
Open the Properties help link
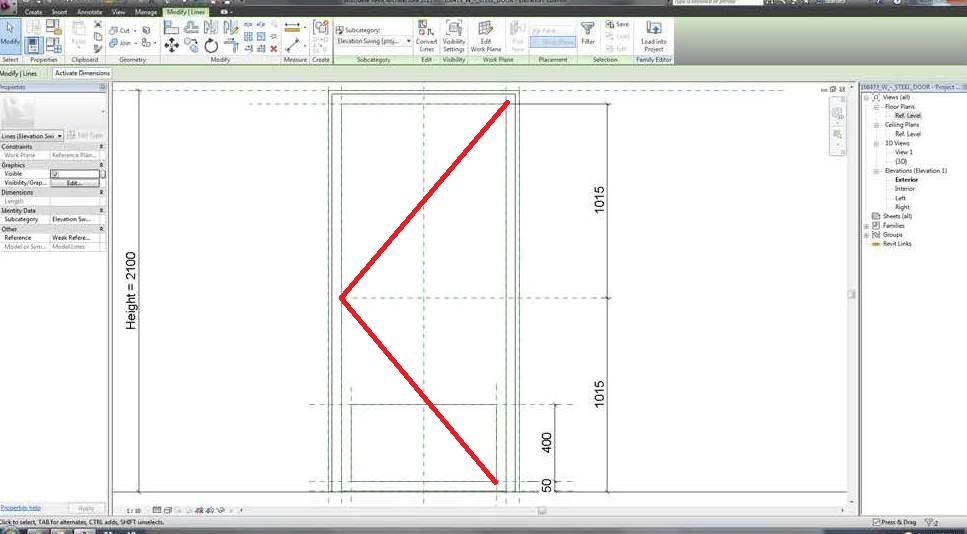tap(20, 508)
